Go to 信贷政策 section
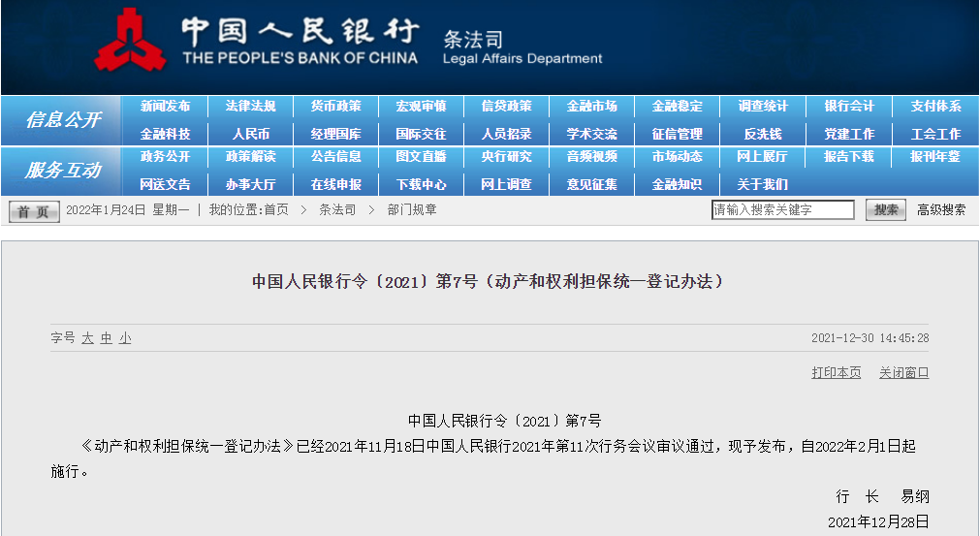980x536 pixels. click(x=507, y=107)
